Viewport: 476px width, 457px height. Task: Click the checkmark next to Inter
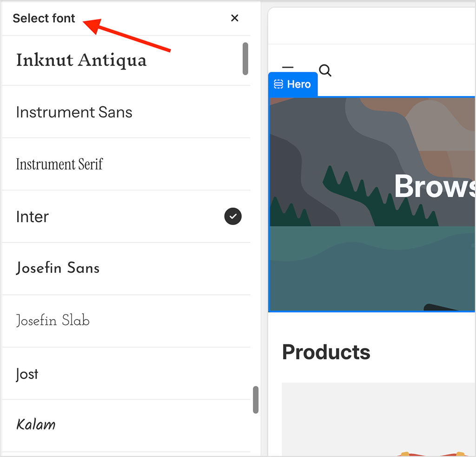coord(233,216)
